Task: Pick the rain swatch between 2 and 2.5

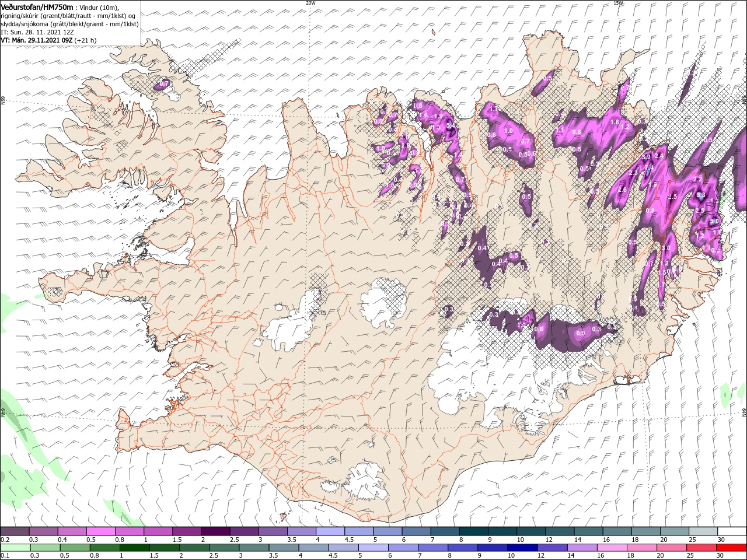Action: [x=194, y=548]
